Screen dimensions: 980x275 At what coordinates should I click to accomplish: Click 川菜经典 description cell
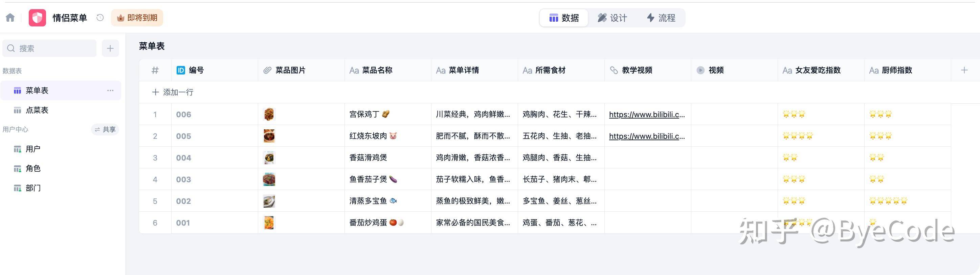tap(474, 114)
